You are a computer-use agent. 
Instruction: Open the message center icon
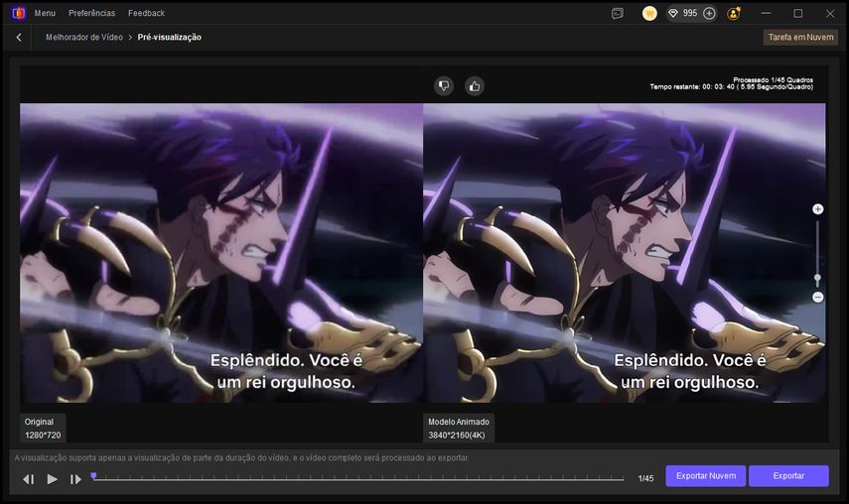coord(618,14)
